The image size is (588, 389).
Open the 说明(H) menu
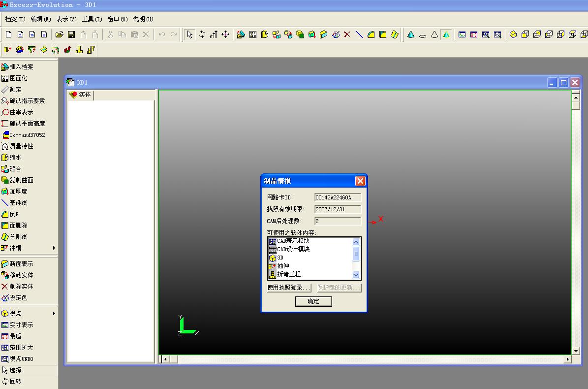pos(143,19)
